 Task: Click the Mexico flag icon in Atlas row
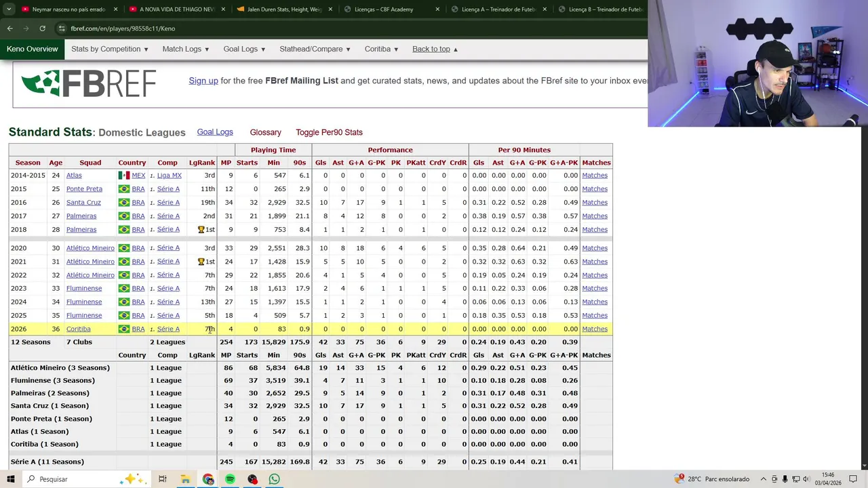pos(123,176)
